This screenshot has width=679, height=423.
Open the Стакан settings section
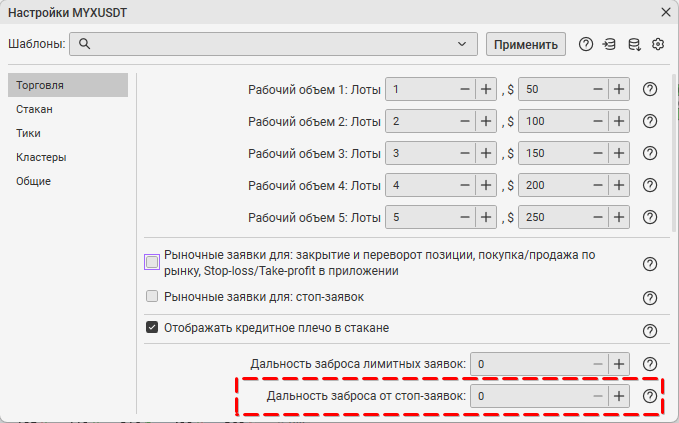(x=35, y=109)
